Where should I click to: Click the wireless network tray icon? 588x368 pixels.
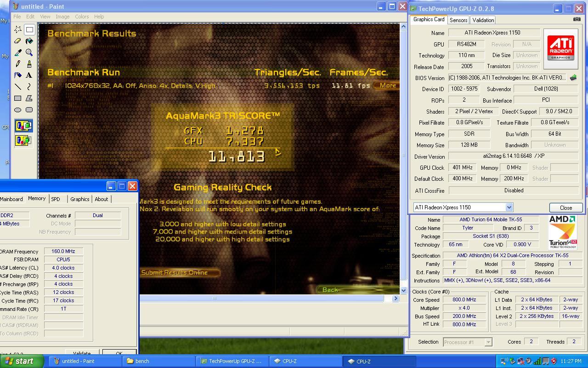(504, 361)
